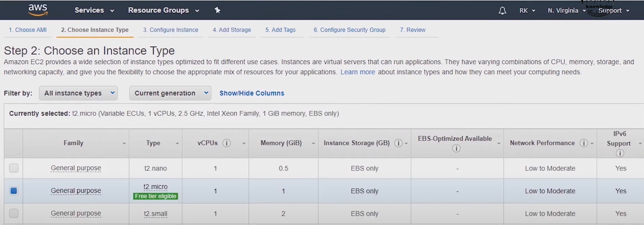Click General purpose link in t2.micro row

76,191
